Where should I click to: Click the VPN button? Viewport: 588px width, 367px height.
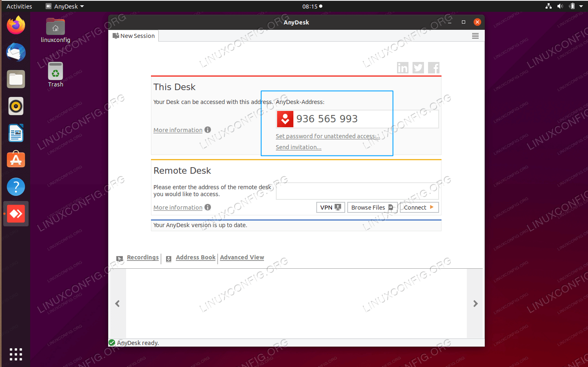tap(331, 207)
